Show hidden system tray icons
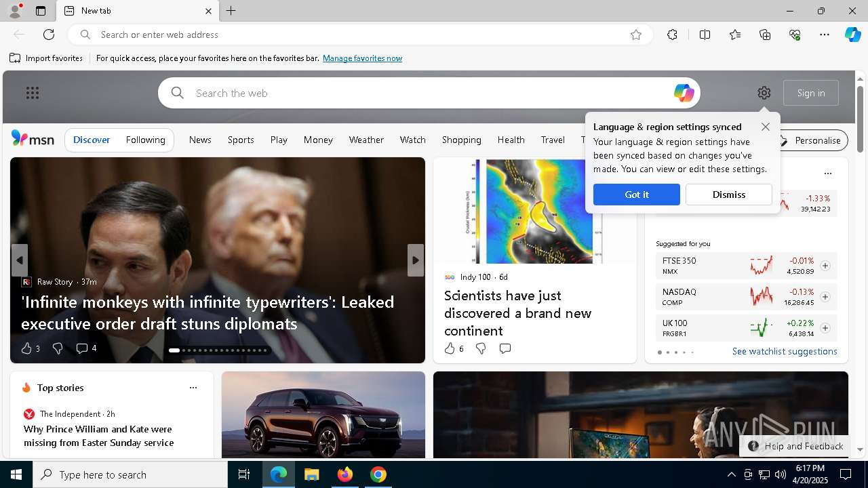 [731, 474]
